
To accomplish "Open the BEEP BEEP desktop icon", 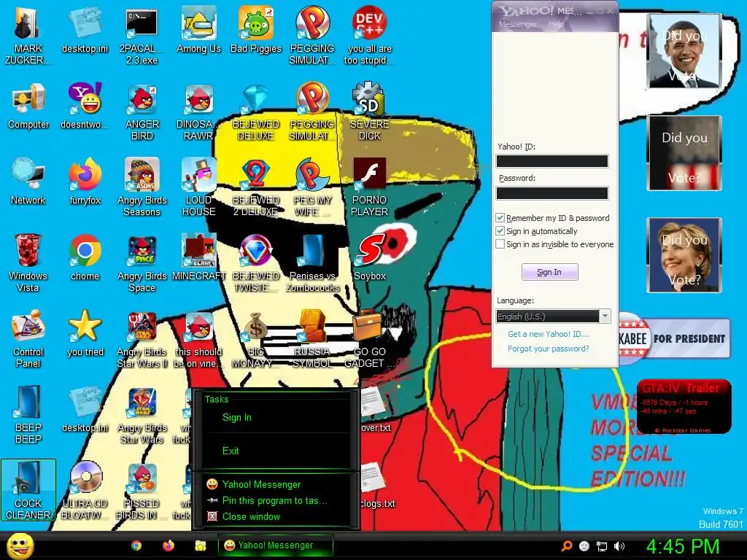I will tap(28, 414).
